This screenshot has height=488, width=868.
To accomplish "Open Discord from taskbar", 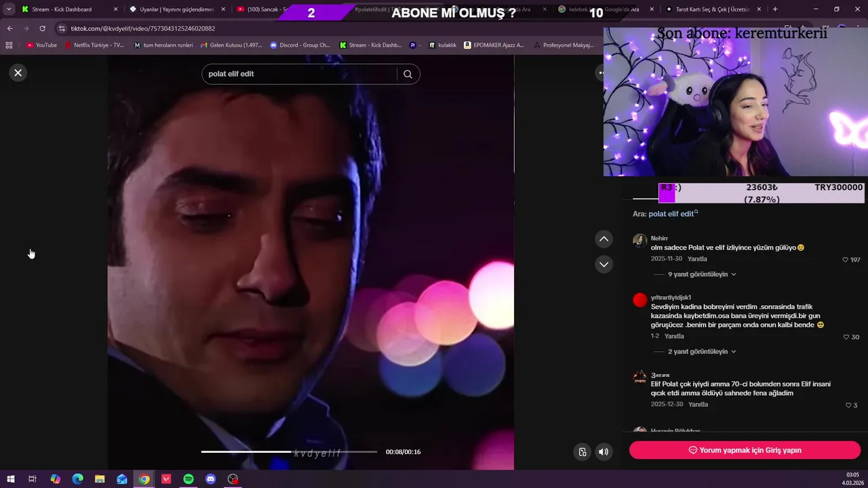I will point(211,479).
